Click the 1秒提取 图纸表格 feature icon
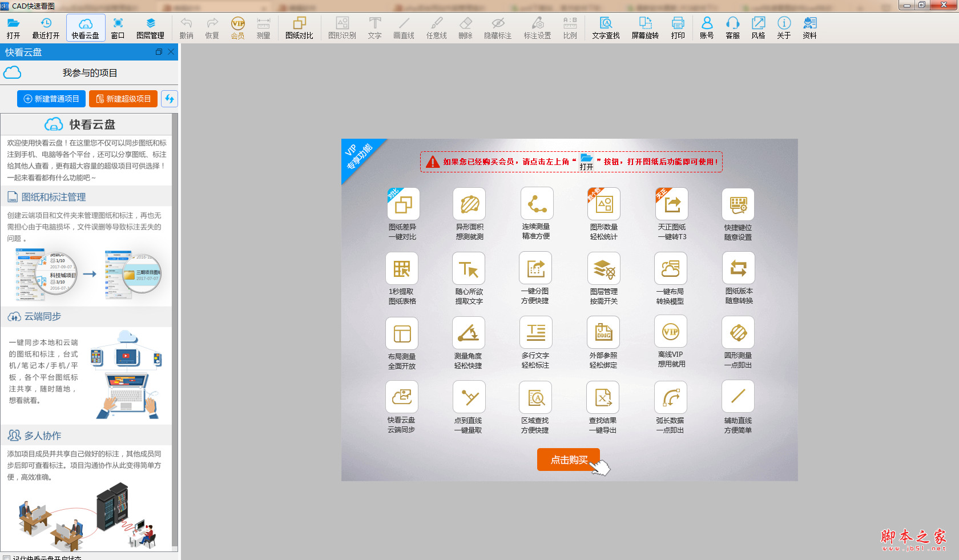The image size is (959, 560). 402,268
